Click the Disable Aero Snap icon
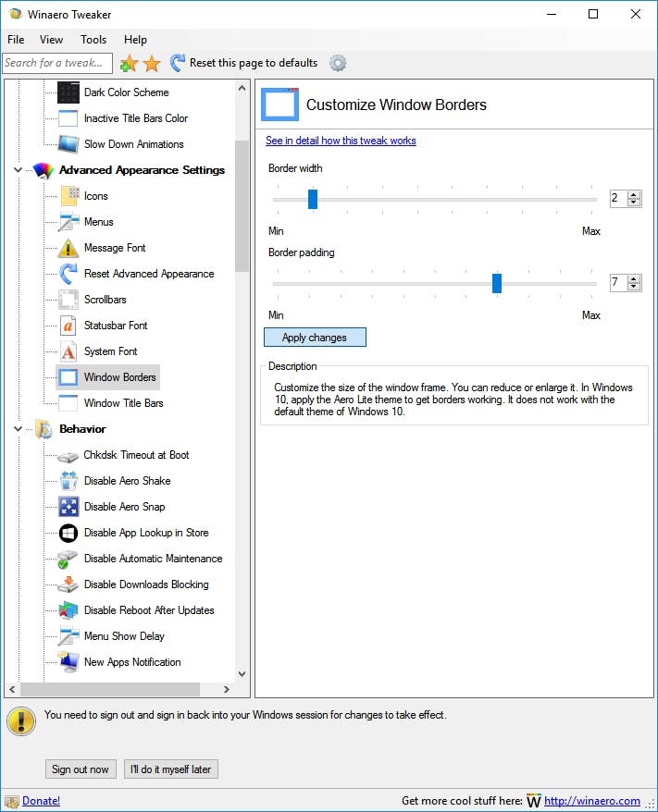The width and height of the screenshot is (658, 812). [x=68, y=507]
